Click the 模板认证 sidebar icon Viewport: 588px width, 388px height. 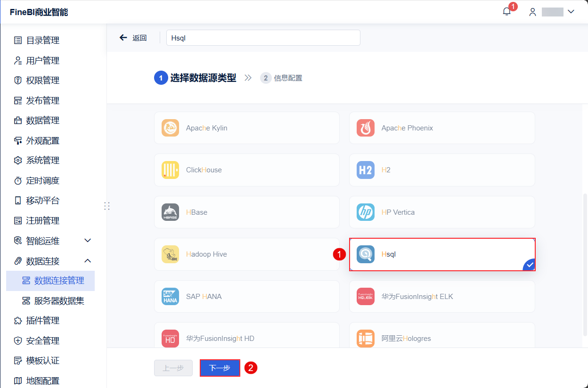coord(18,361)
